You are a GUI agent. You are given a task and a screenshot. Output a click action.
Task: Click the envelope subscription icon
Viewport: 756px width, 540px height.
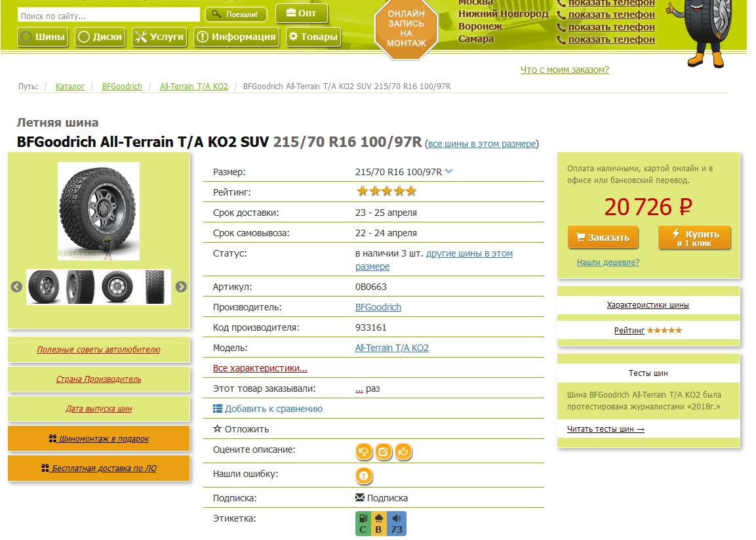tap(360, 497)
